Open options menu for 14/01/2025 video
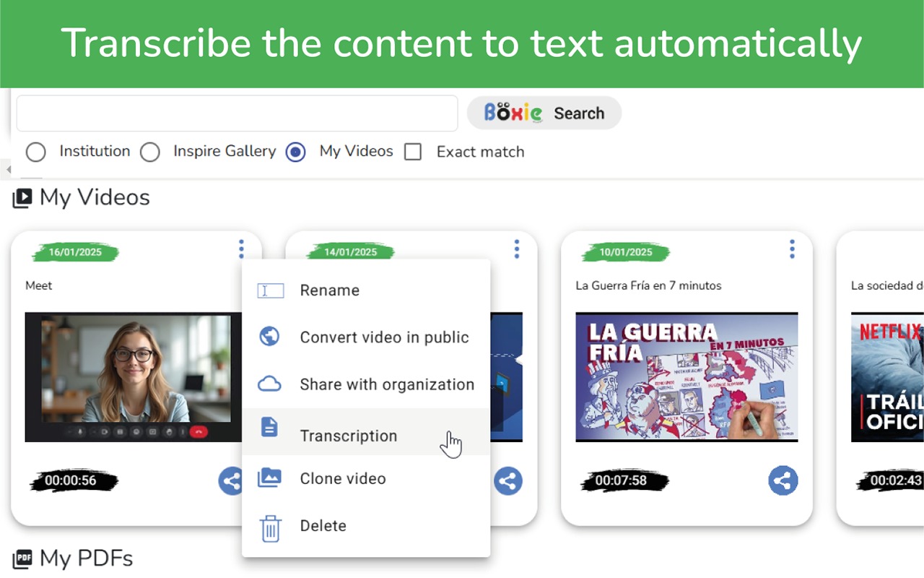Viewport: 924px width, 578px height. pyautogui.click(x=516, y=249)
